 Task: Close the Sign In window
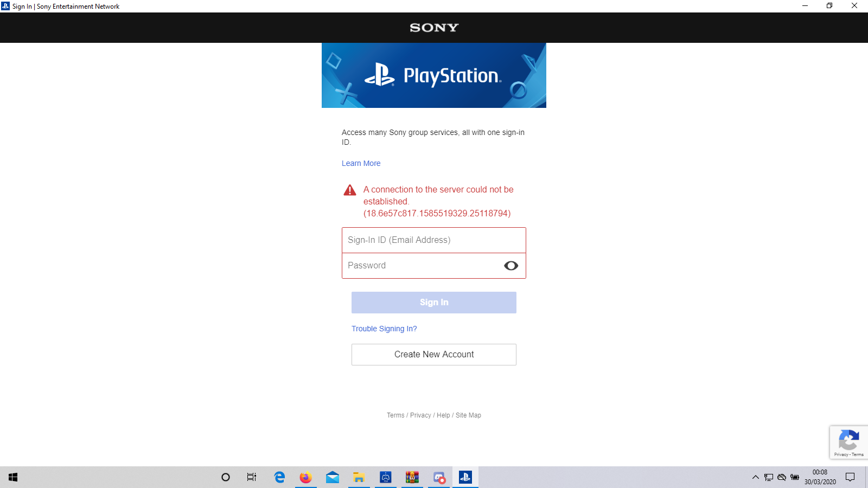point(854,6)
